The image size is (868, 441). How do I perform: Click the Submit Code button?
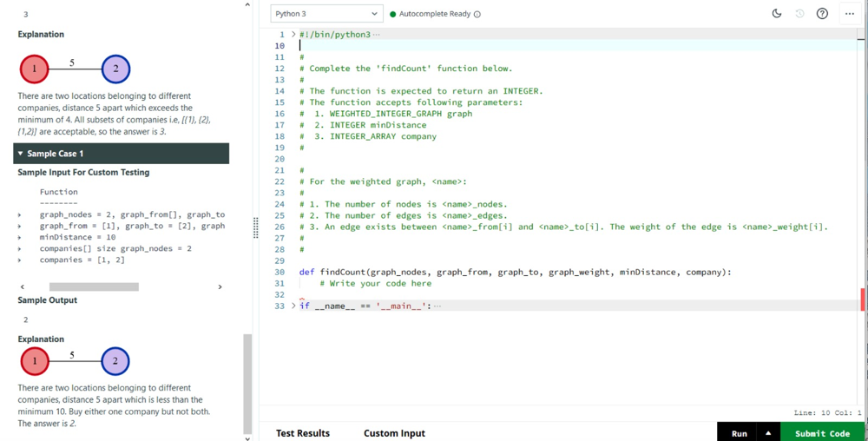pos(822,433)
